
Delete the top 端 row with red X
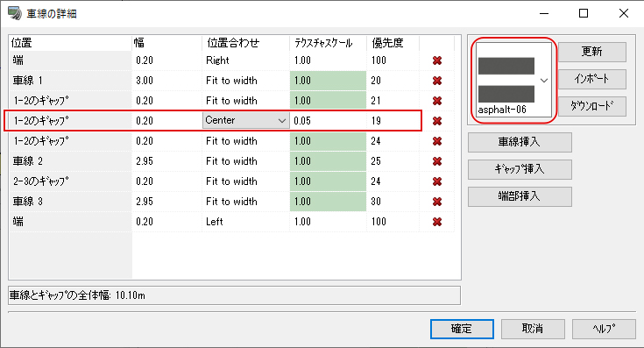[x=437, y=60]
